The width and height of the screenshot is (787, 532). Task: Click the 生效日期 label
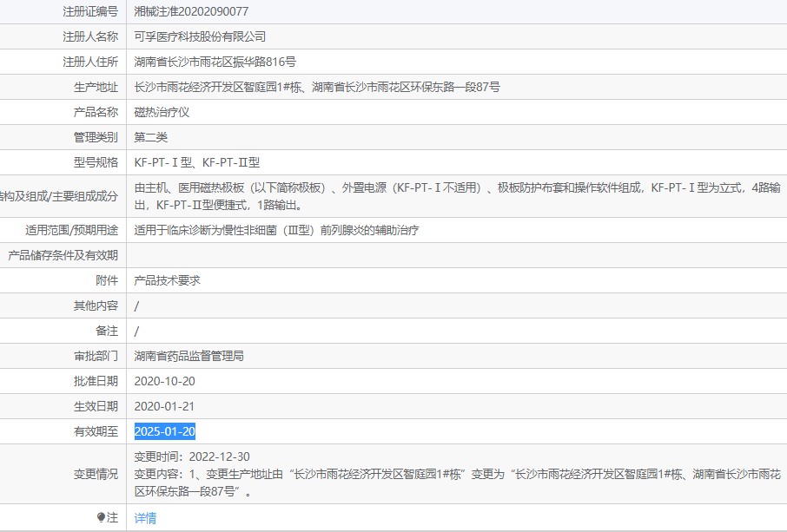(x=96, y=406)
